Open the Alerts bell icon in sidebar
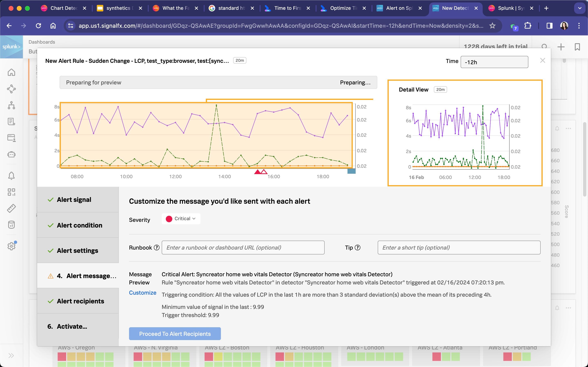Viewport: 588px width, 367px height. point(11,176)
